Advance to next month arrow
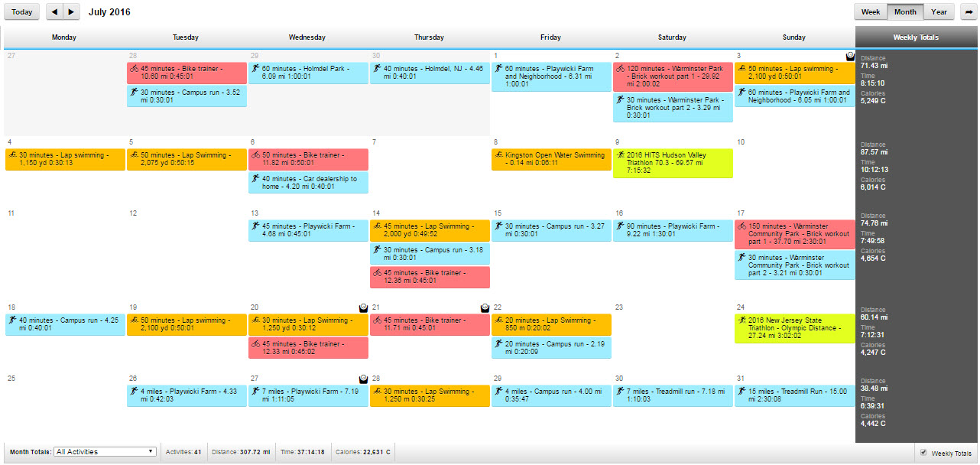Image resolution: width=980 pixels, height=465 pixels. point(71,12)
